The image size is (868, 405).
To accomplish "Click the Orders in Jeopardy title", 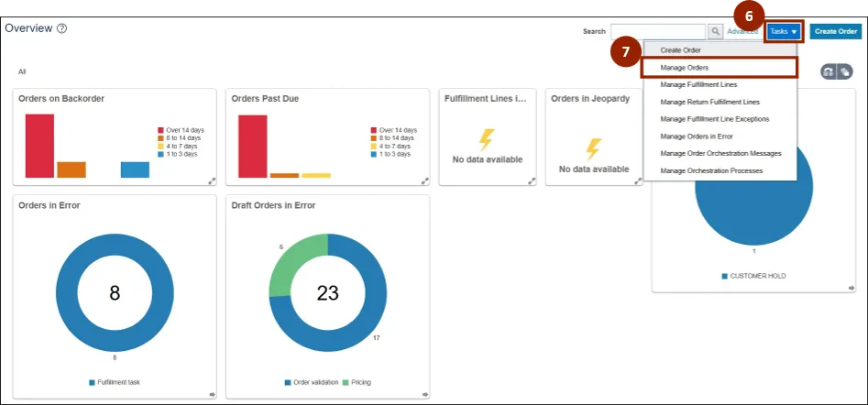I will [x=590, y=98].
